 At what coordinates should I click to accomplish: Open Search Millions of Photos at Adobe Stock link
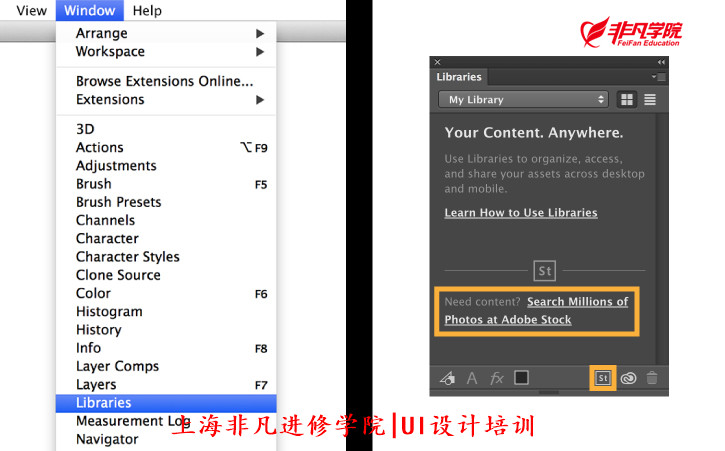[x=536, y=311]
